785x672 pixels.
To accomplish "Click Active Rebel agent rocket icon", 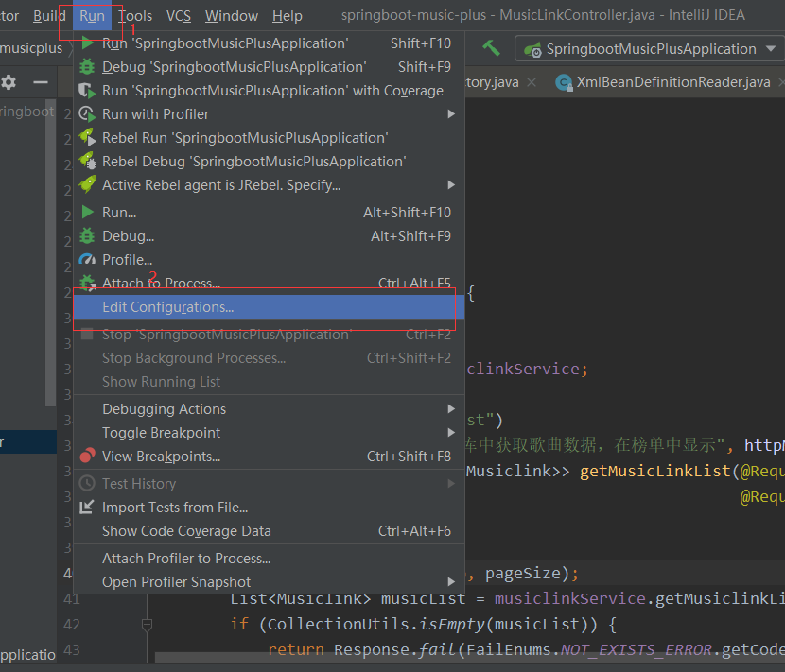I will click(88, 184).
